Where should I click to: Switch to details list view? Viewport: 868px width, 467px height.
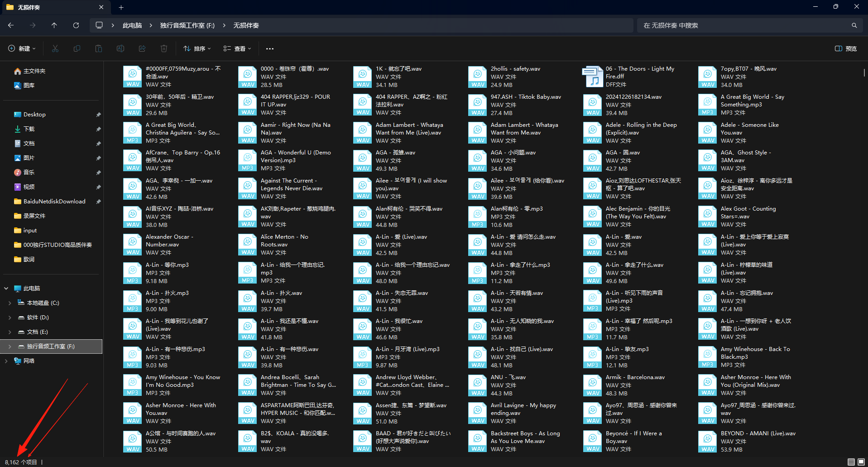pyautogui.click(x=851, y=462)
